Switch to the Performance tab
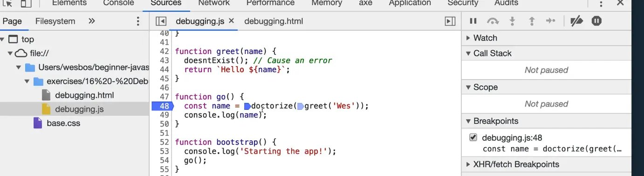 click(x=271, y=3)
